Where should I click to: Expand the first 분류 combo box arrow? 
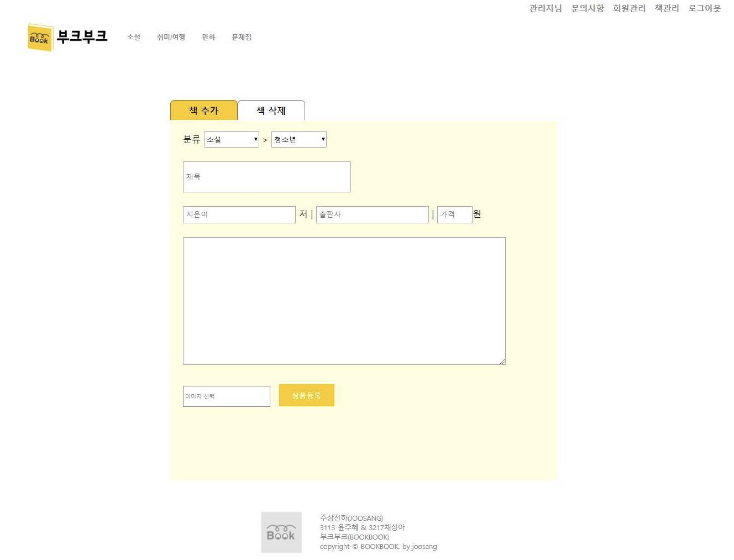click(255, 139)
